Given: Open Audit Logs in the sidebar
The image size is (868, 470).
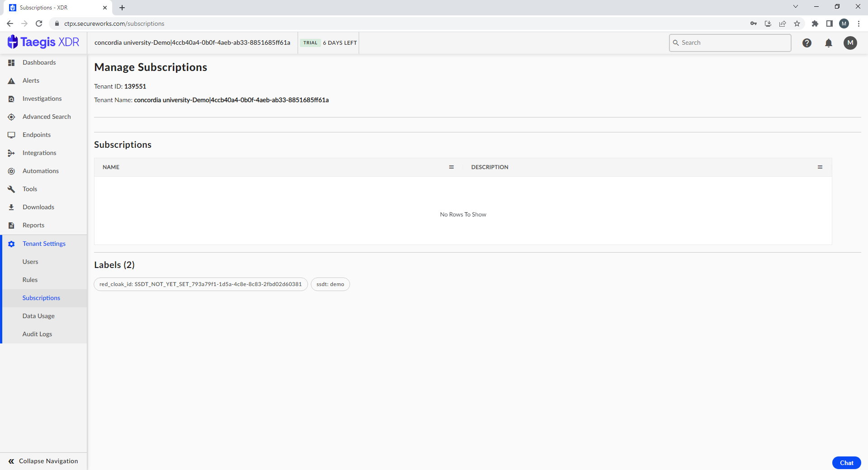Looking at the screenshot, I should pyautogui.click(x=37, y=334).
